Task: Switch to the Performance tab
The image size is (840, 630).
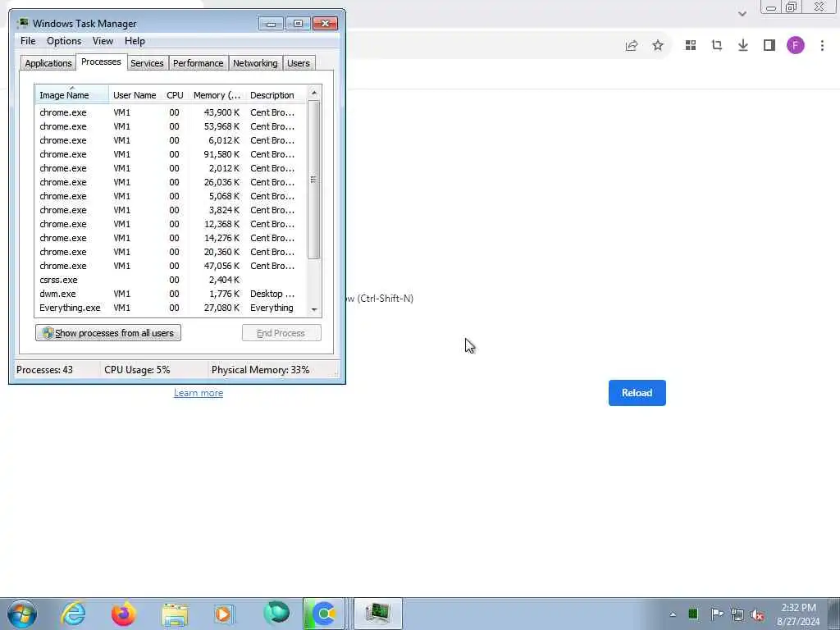Action: (199, 63)
